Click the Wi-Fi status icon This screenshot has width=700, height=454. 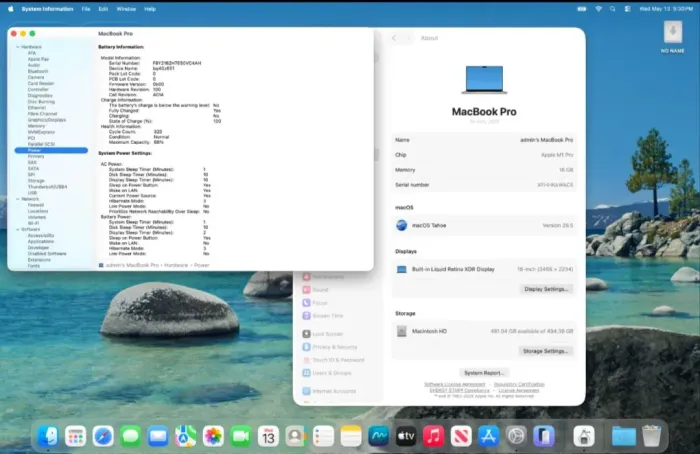pos(598,8)
